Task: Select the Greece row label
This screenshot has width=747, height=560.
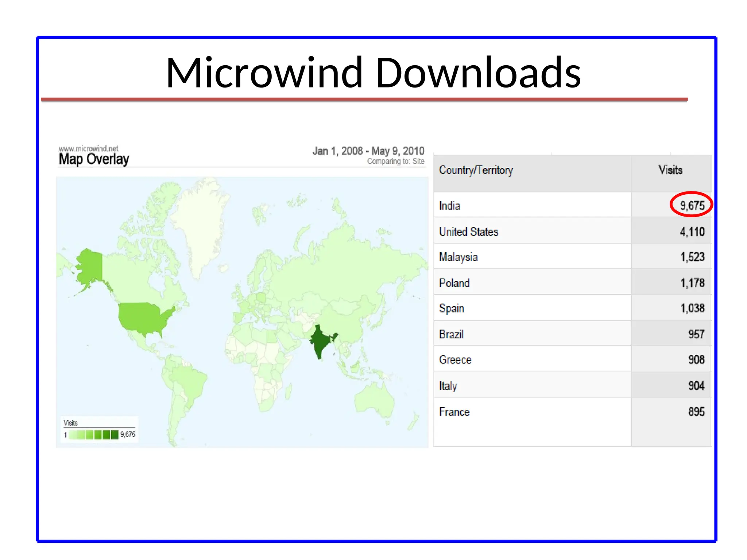Action: pyautogui.click(x=455, y=360)
